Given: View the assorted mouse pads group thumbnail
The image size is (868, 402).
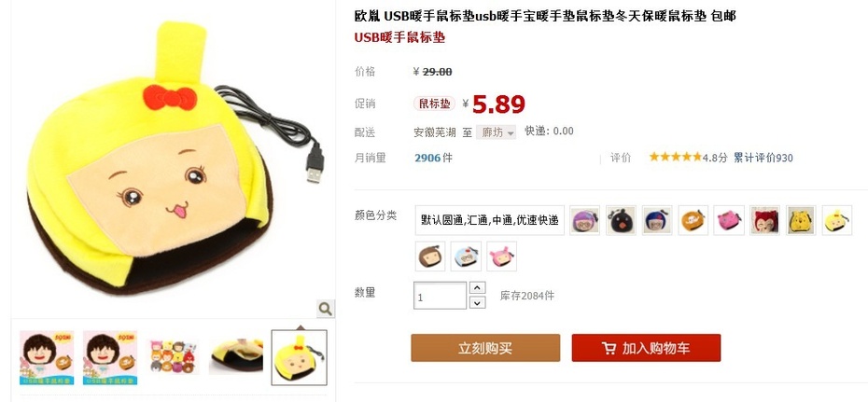Looking at the screenshot, I should [x=173, y=356].
